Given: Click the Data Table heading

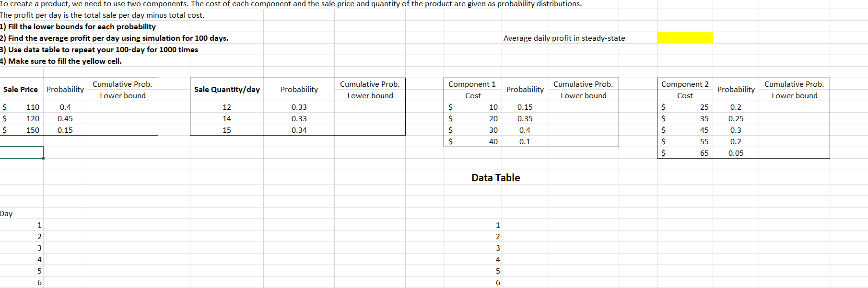Looking at the screenshot, I should 496,178.
